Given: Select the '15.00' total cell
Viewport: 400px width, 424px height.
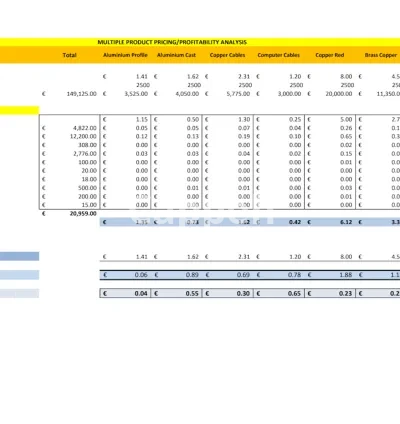Looking at the screenshot, I should 89,205.
